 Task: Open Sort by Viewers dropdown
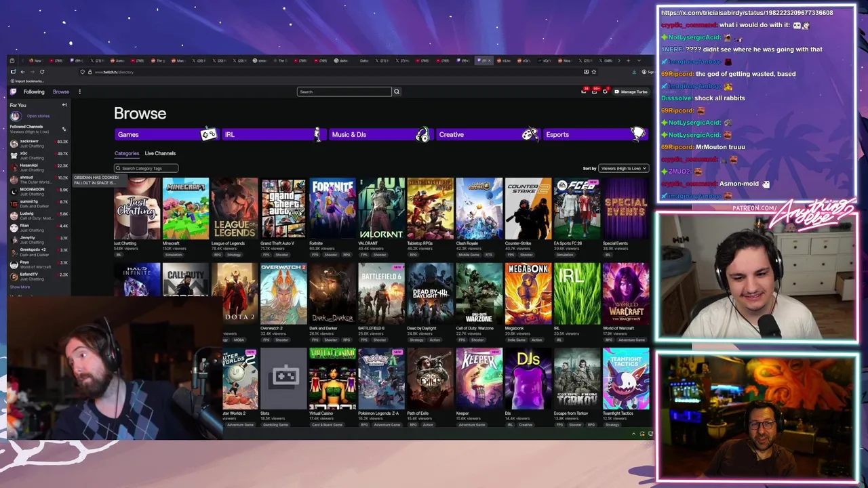[x=623, y=168]
